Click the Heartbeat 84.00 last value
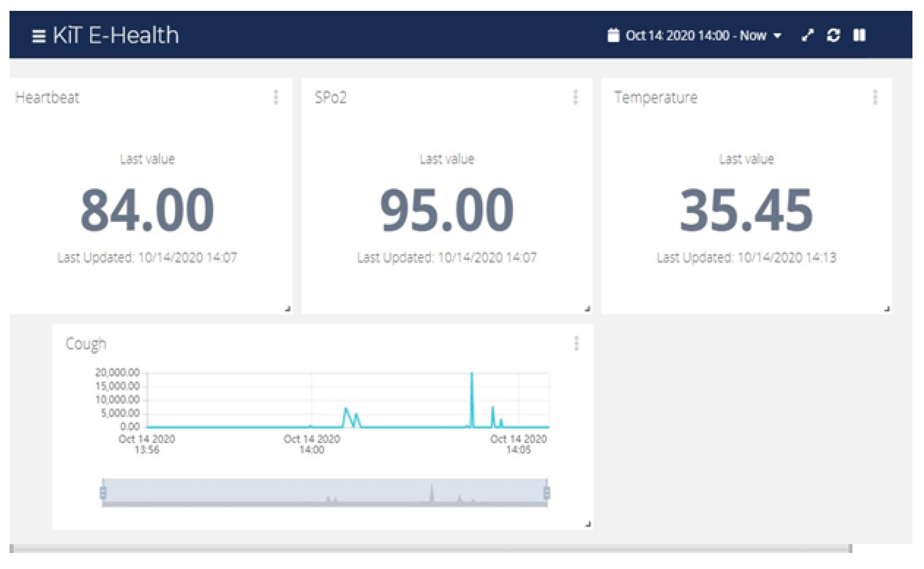This screenshot has width=924, height=569. [x=147, y=209]
